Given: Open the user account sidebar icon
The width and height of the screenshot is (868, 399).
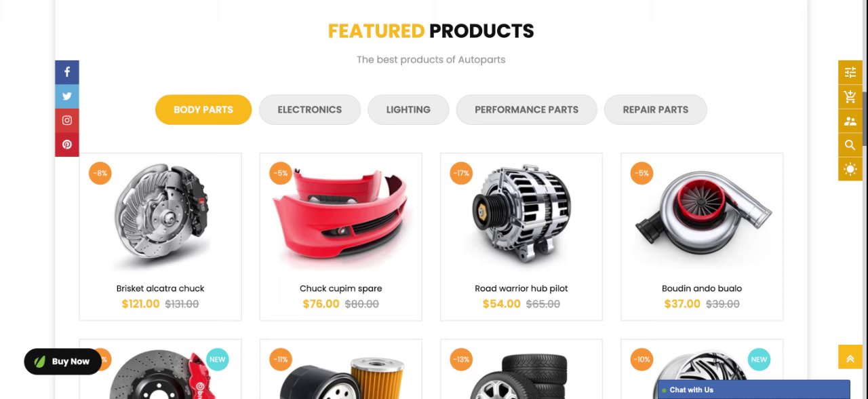Looking at the screenshot, I should (850, 121).
